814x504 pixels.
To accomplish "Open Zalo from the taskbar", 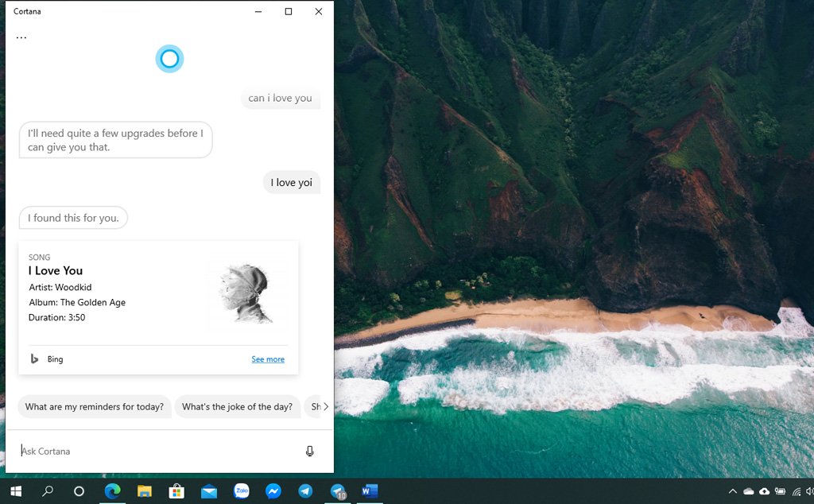I will click(242, 491).
